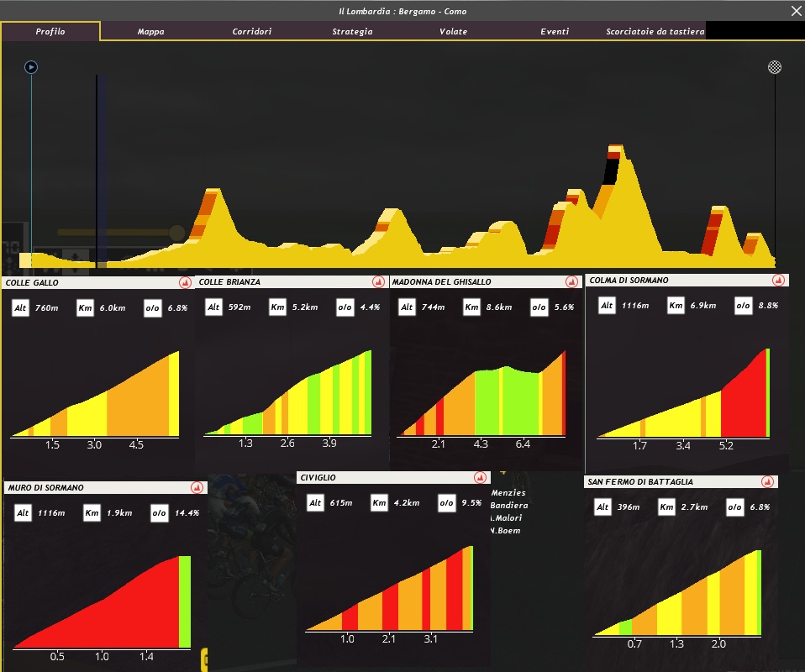Viewport: 805px width, 672px height.
Task: Click the San Fermo di Battaglia icon
Action: tap(767, 481)
